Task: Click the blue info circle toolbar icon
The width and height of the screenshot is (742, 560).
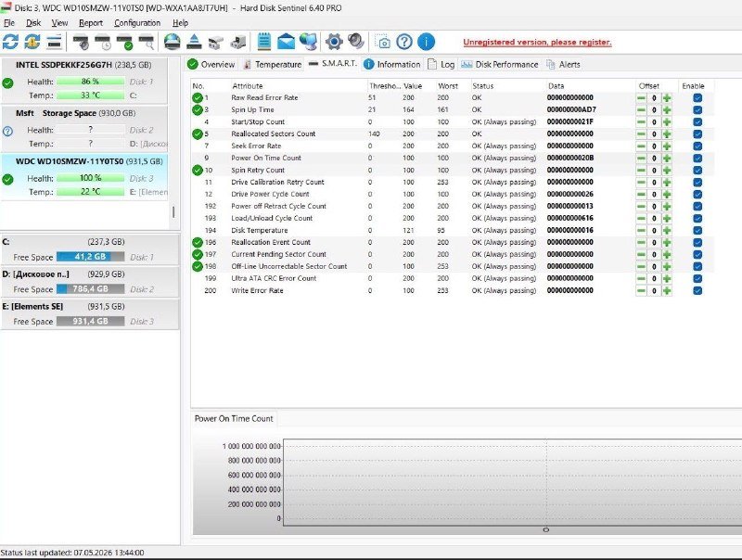Action: [426, 42]
